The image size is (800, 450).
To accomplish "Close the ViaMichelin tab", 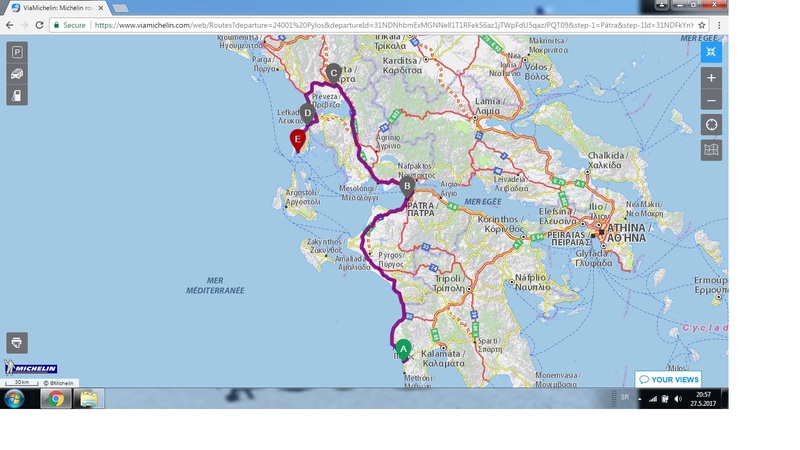I will [101, 8].
